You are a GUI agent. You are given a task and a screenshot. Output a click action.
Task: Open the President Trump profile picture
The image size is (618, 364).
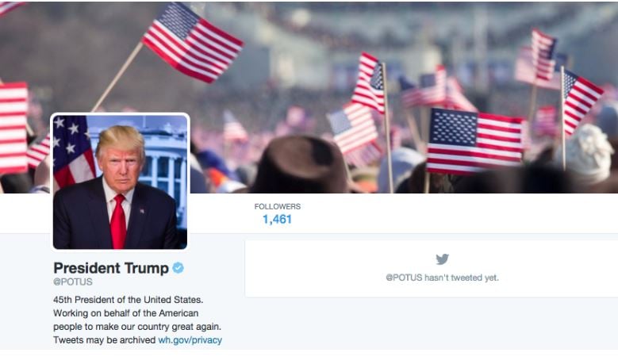coord(121,182)
